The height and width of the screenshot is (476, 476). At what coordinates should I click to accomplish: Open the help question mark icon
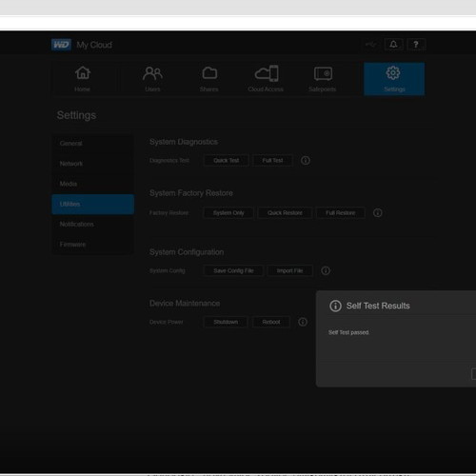tap(416, 45)
